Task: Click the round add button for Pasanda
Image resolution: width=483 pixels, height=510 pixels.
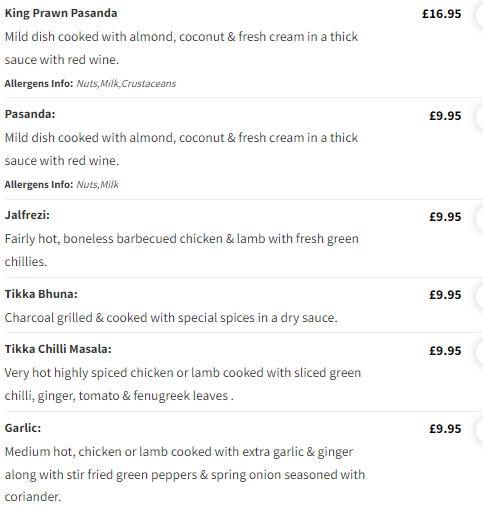Action: pos(480,116)
